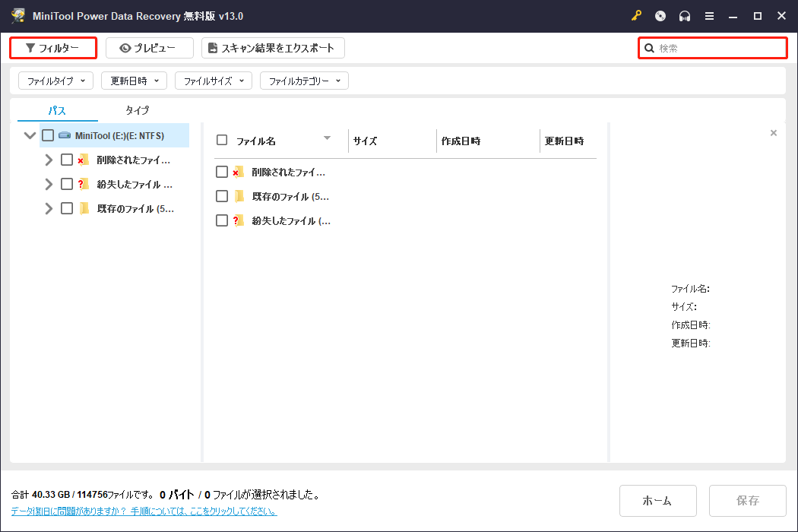Viewport: 798px width, 532px height.
Task: Click the ファイル名 column header
Action: click(x=256, y=141)
